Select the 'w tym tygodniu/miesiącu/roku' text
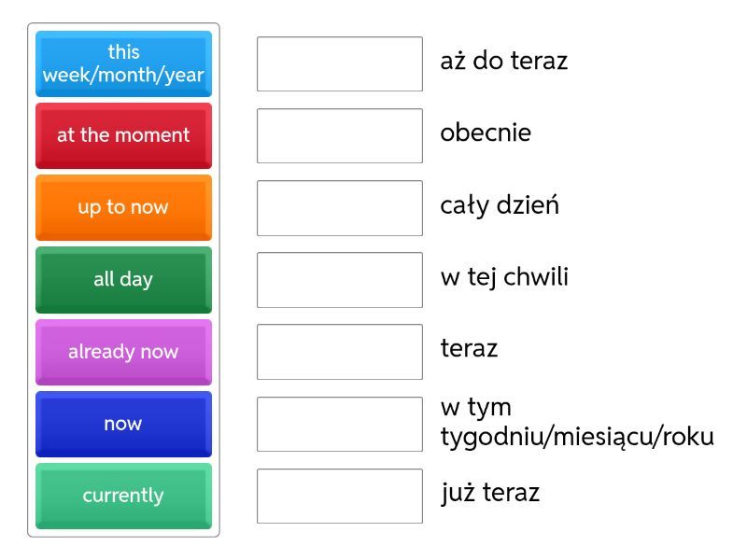 pyautogui.click(x=576, y=423)
